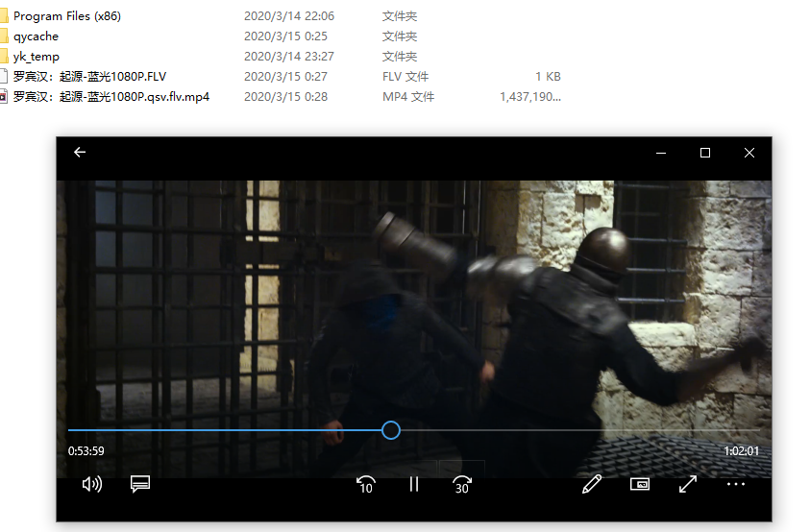The image size is (810, 532).
Task: Click the date 2020/3/15 0:28
Action: (x=285, y=97)
